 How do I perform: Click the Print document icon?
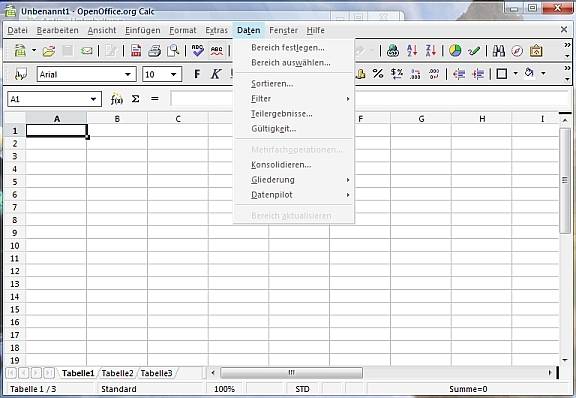[154, 51]
